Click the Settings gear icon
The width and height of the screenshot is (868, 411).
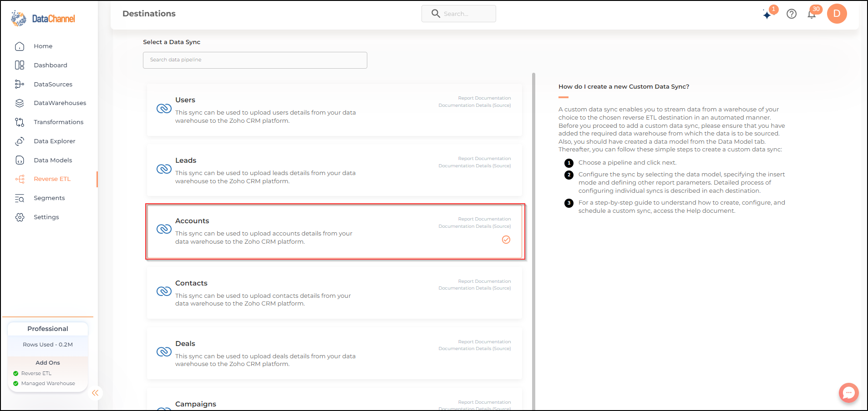click(20, 217)
